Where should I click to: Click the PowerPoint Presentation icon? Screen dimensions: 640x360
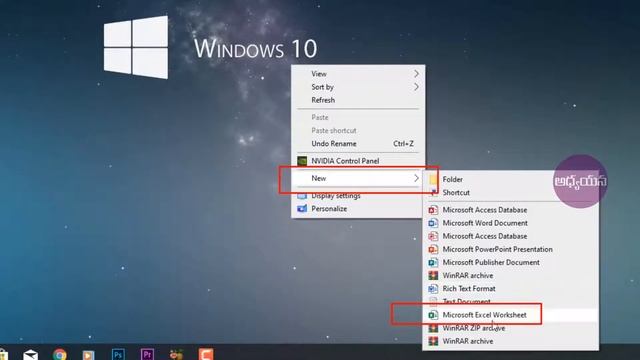[433, 249]
